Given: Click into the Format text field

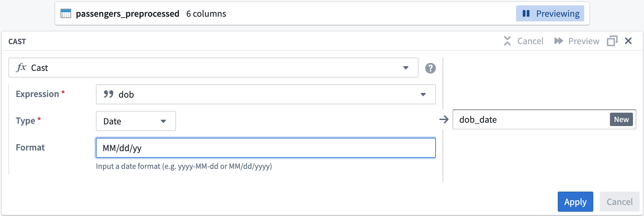Looking at the screenshot, I should [x=266, y=148].
